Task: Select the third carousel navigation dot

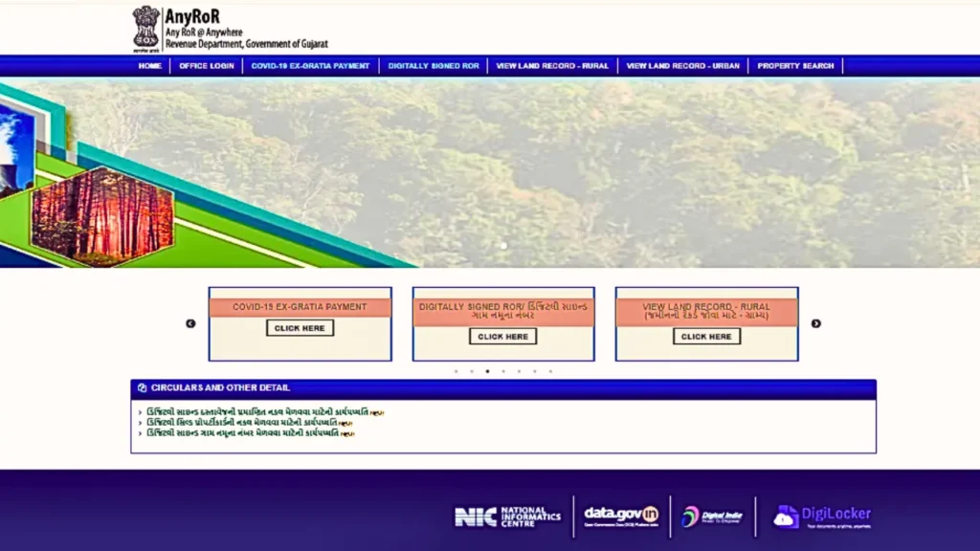Action: pyautogui.click(x=489, y=371)
